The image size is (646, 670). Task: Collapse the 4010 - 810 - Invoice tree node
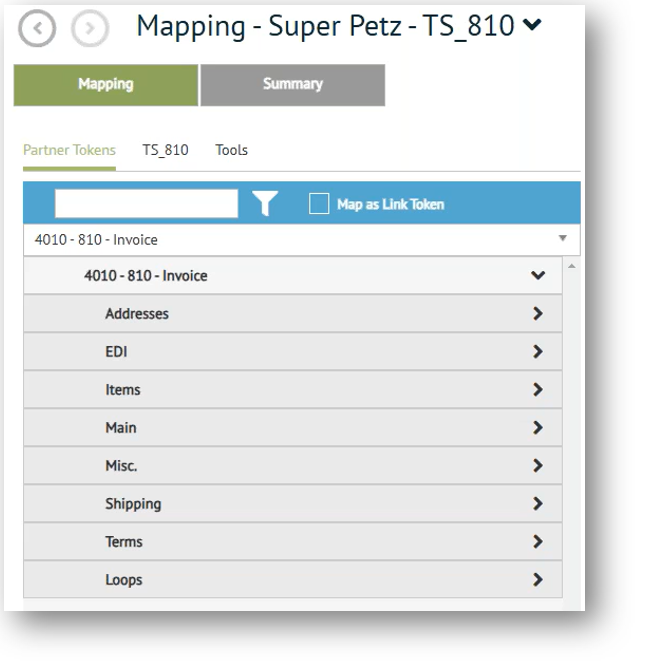(x=538, y=276)
